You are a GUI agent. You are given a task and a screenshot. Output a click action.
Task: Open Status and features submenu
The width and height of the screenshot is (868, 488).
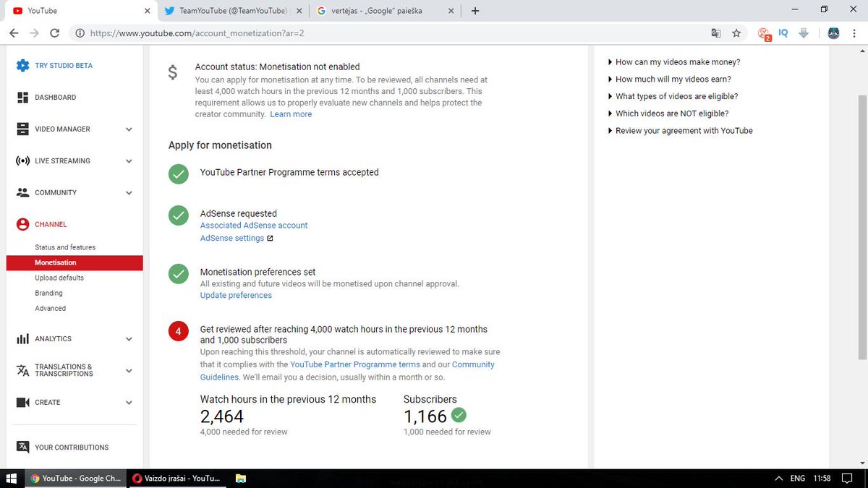pos(65,247)
